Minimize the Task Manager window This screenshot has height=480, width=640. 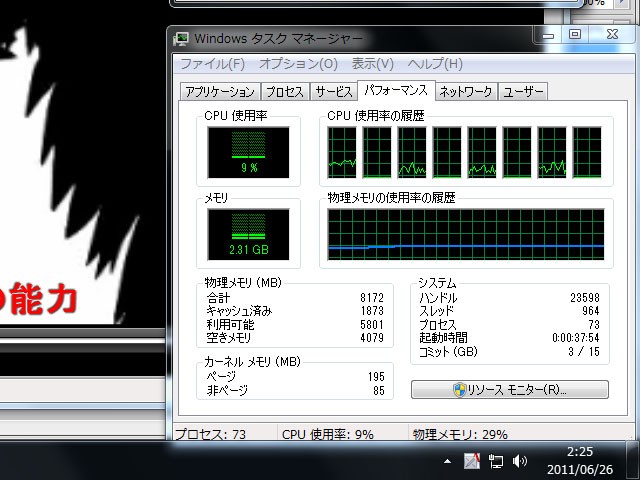coord(548,35)
